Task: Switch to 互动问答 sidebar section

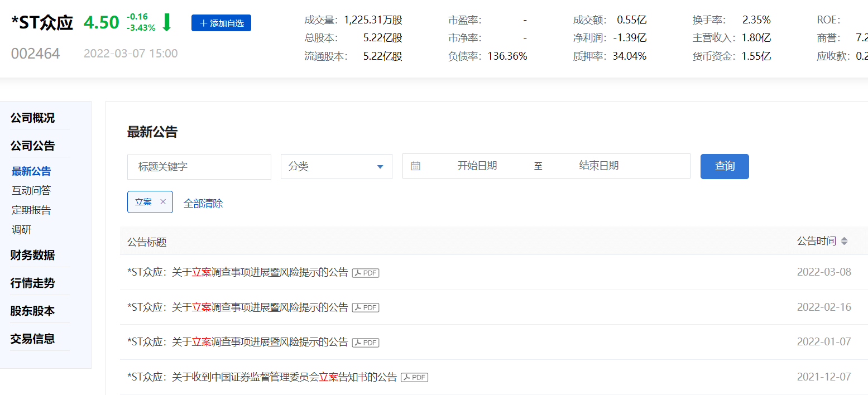Action: point(31,191)
